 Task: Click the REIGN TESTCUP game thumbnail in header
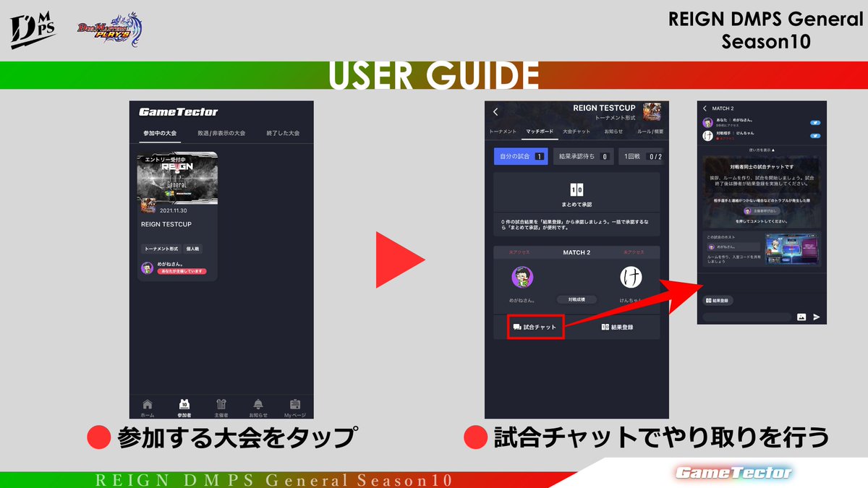click(x=652, y=111)
